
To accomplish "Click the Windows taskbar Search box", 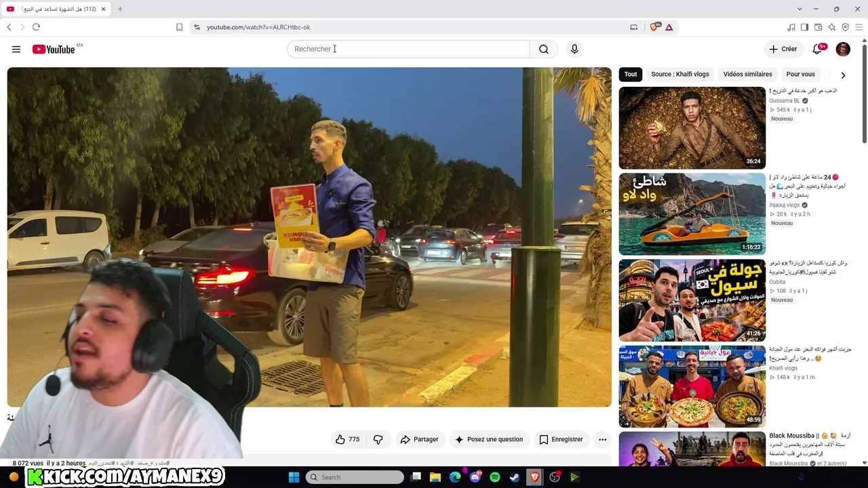I will [355, 477].
